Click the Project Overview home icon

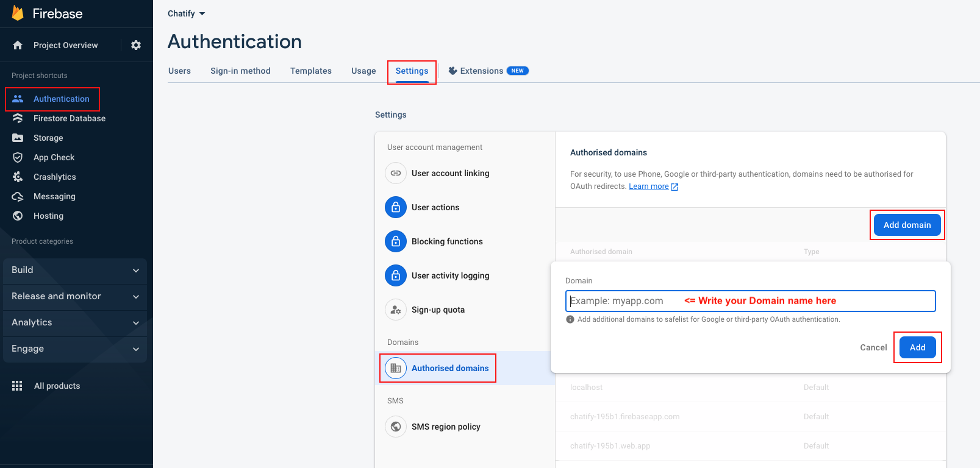(18, 45)
